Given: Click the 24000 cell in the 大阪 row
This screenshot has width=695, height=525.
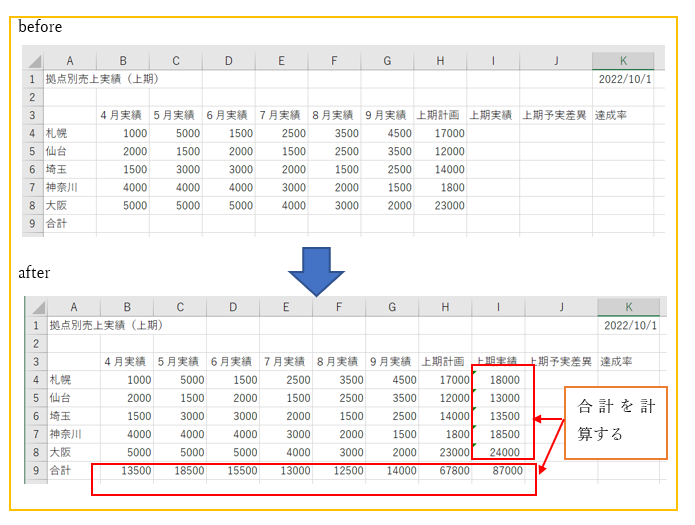Looking at the screenshot, I should click(x=500, y=452).
